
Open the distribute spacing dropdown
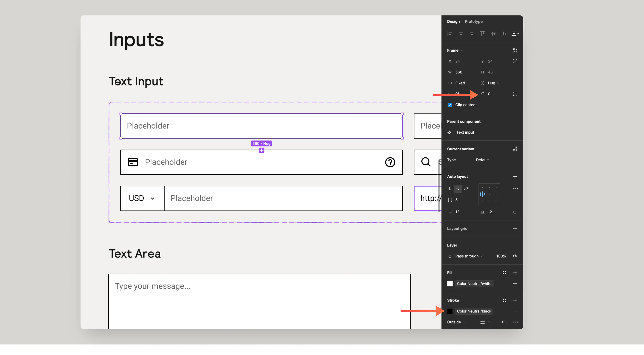[x=515, y=34]
